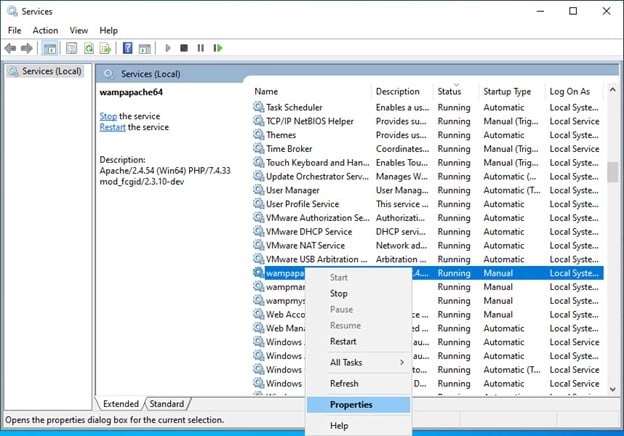
Task: Select the Update Orchestrator Serv... row
Action: 428,176
